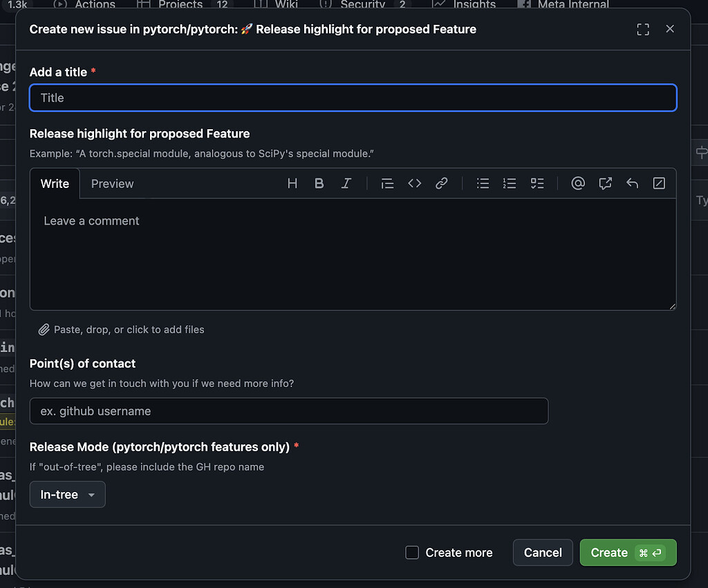Insert a hyperlink in the comment
The image size is (708, 588).
(441, 183)
